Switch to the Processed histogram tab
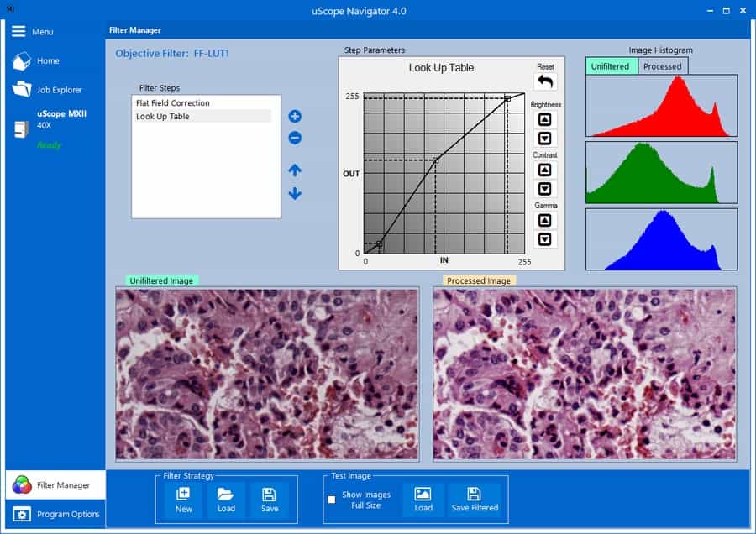Screen dimensions: 756x534 (x=662, y=66)
